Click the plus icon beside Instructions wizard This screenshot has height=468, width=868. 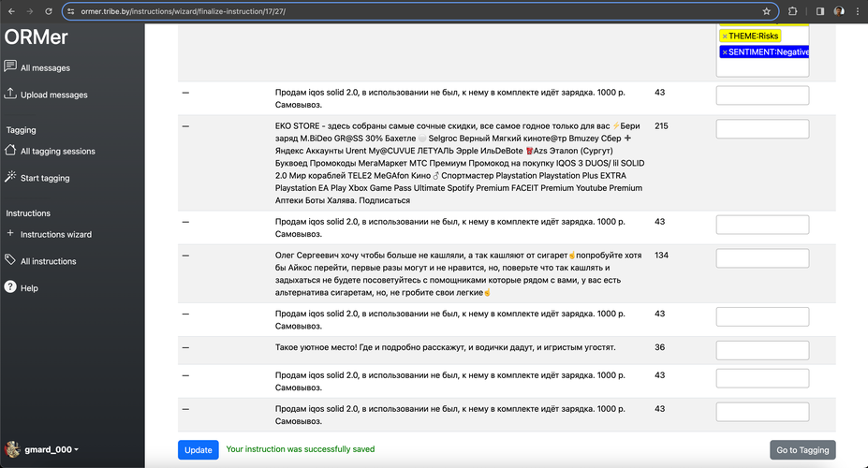(x=10, y=233)
